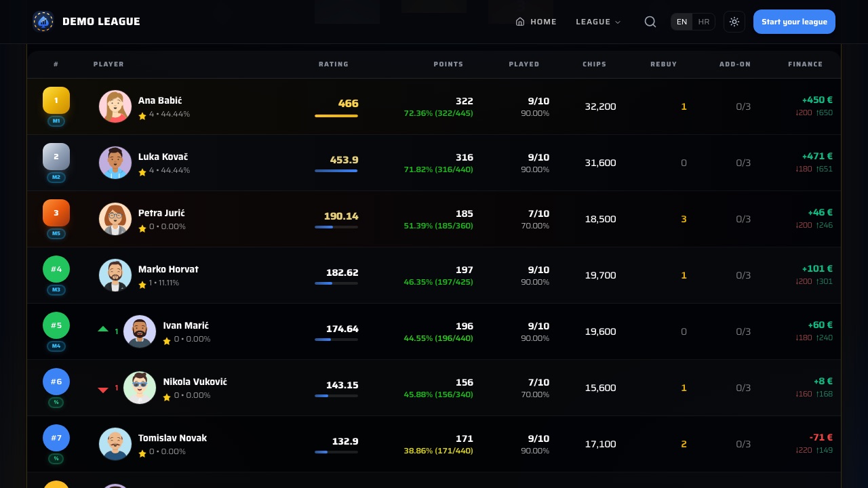
Task: Click the star icon under Nikola Vuković
Action: 167,397
